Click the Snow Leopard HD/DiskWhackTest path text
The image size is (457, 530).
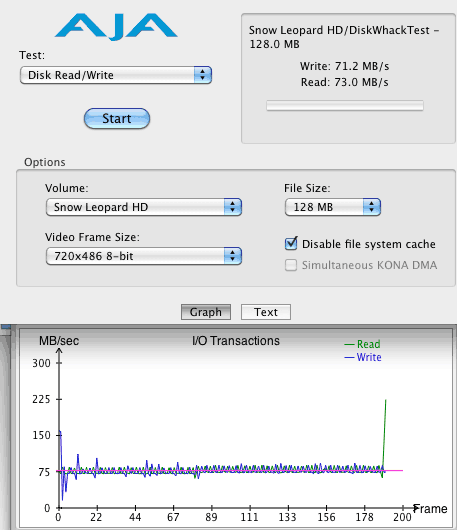344,37
